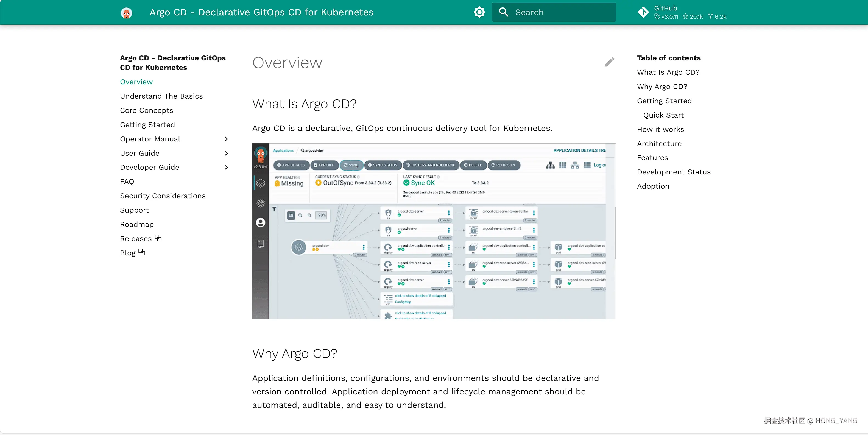Click the magnifier search icon in header
The height and width of the screenshot is (435, 868).
pyautogui.click(x=503, y=12)
